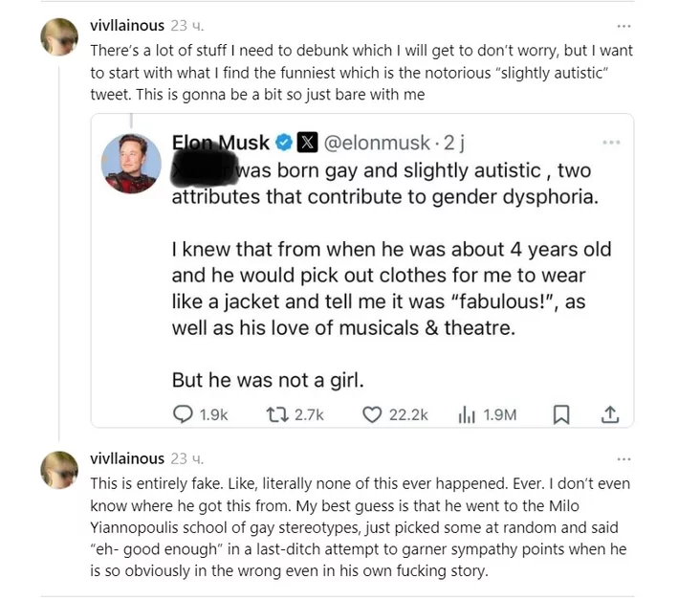Click the "23 ч." timestamp on the first post

point(187,26)
